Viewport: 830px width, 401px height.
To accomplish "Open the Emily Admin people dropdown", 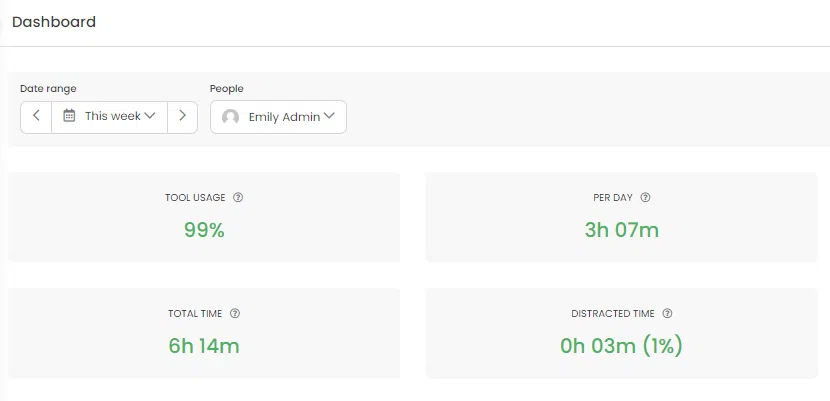I will click(278, 117).
